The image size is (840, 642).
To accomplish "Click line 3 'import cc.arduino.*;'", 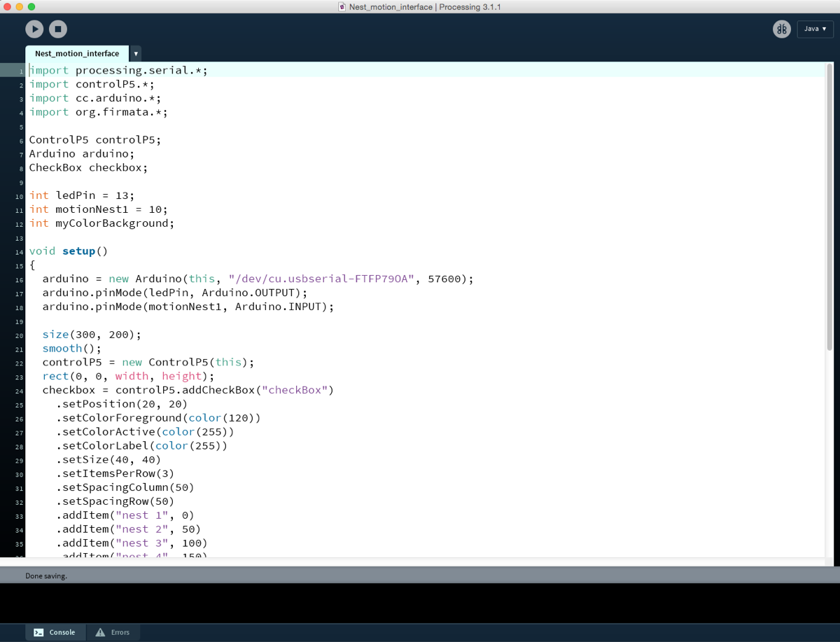I will (95, 98).
